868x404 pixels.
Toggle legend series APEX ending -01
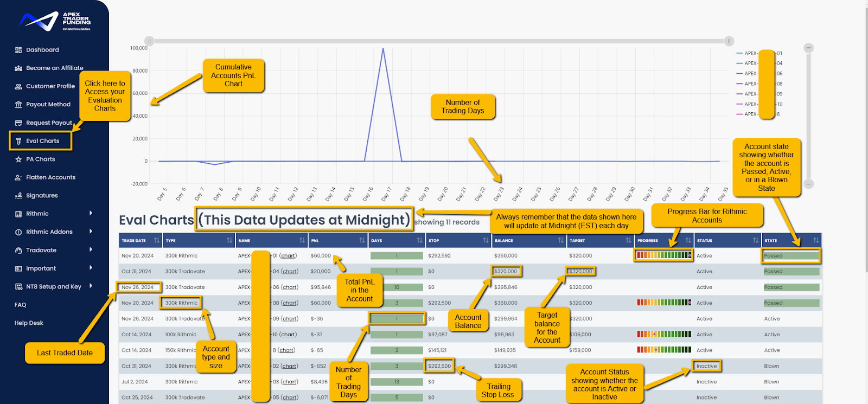coord(759,53)
